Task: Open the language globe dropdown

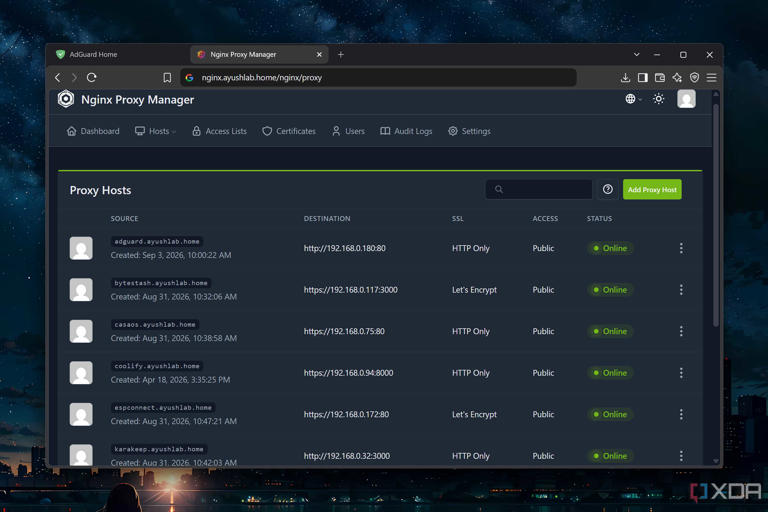Action: click(633, 99)
